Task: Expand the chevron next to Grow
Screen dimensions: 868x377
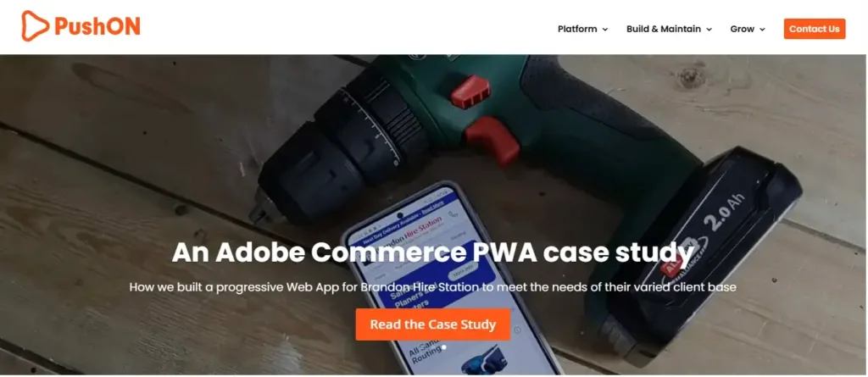Action: pyautogui.click(x=762, y=30)
